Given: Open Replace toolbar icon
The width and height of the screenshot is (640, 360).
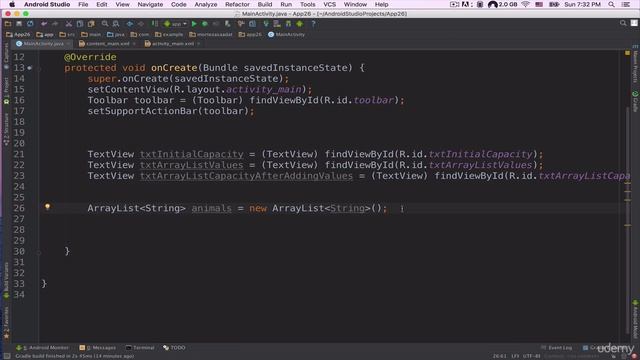Looking at the screenshot, I should click(116, 24).
